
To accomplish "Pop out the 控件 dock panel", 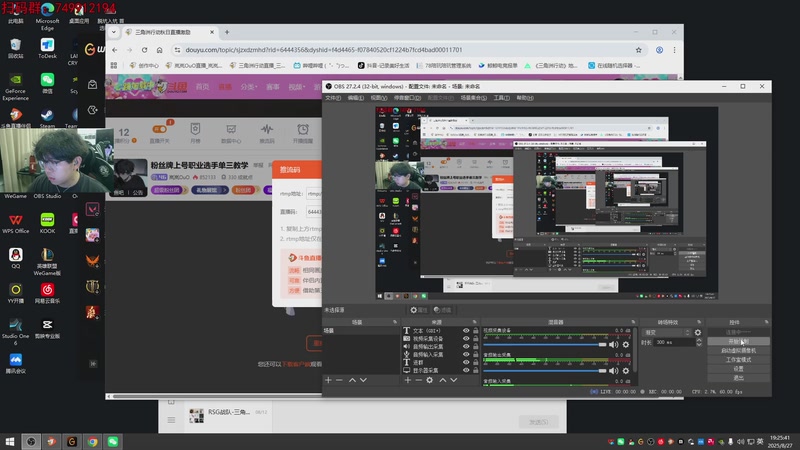I will pos(766,322).
